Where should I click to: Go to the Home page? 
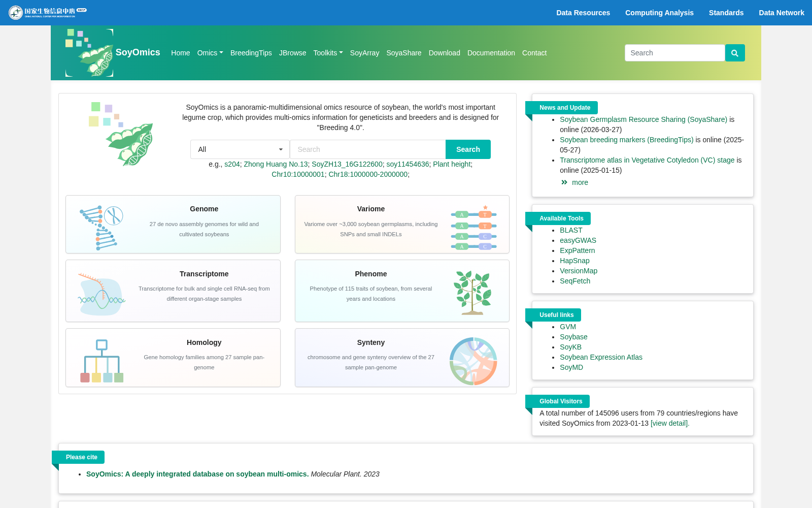pos(180,53)
